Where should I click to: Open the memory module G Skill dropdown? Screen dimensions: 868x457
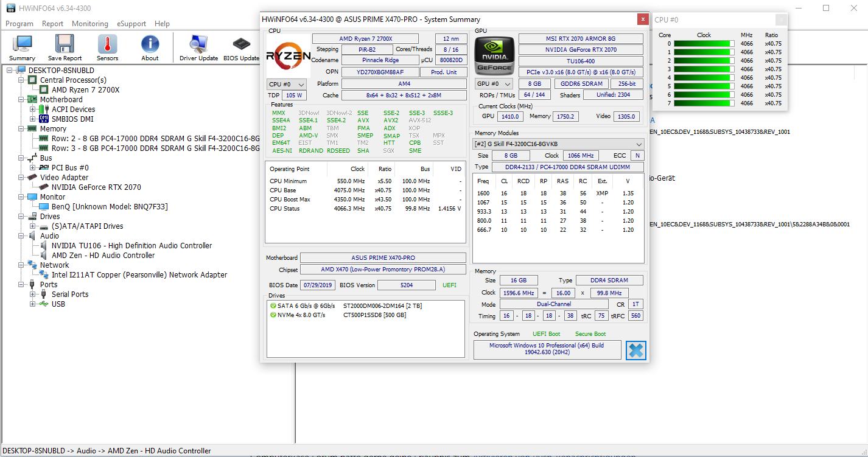tap(559, 144)
